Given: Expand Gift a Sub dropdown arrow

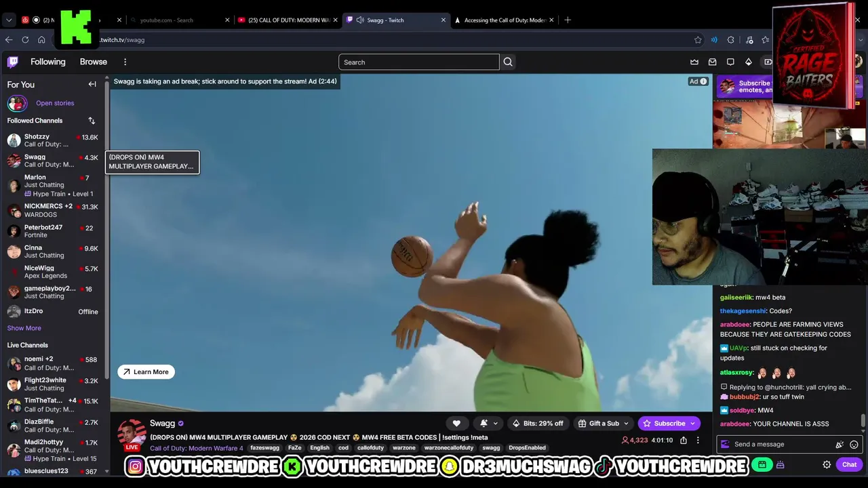Looking at the screenshot, I should (x=626, y=424).
